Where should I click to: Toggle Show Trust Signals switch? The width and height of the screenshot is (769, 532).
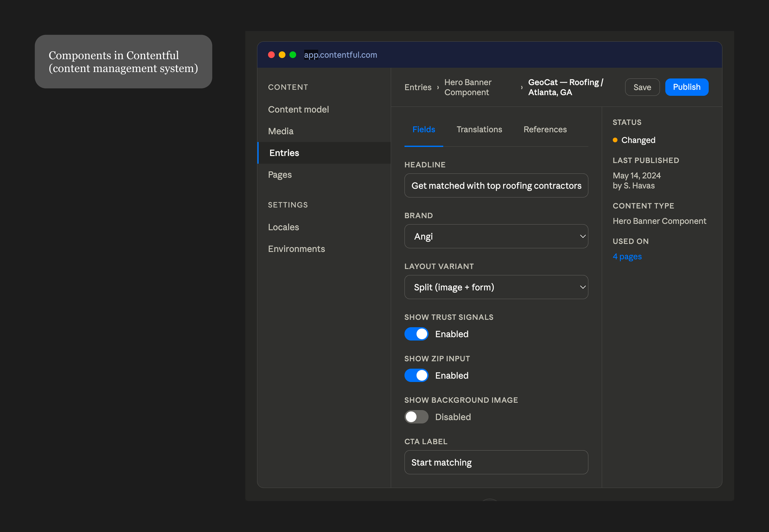coord(416,334)
